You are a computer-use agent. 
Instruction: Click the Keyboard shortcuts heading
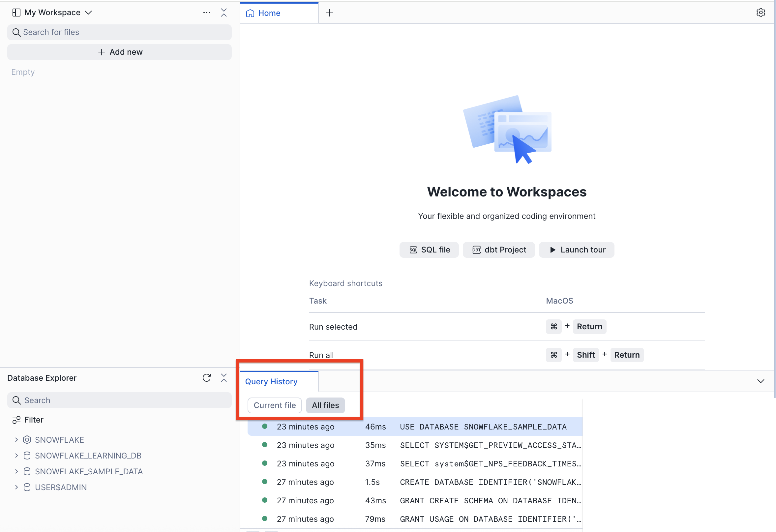click(345, 283)
